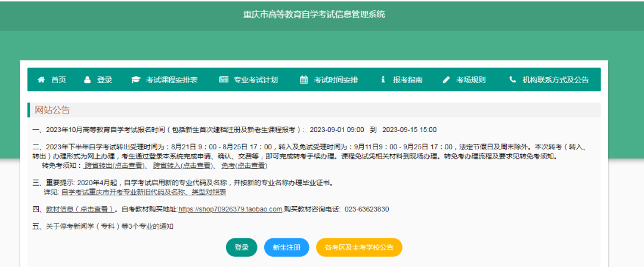Select 报考指南 in the navigation bar
Image resolution: width=644 pixels, height=267 pixels.
point(408,80)
